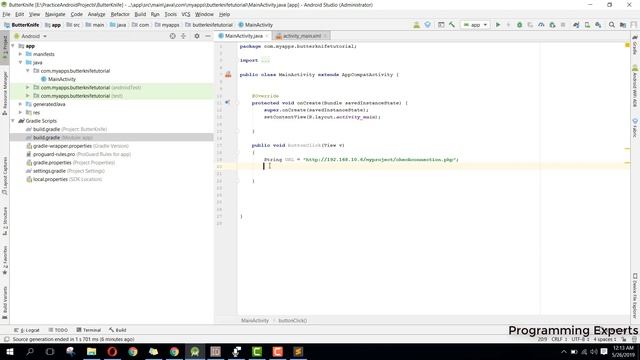Screen dimensions: 640x360
Task: Click the Android robot icon left of gem
Action: (x=416, y=25)
